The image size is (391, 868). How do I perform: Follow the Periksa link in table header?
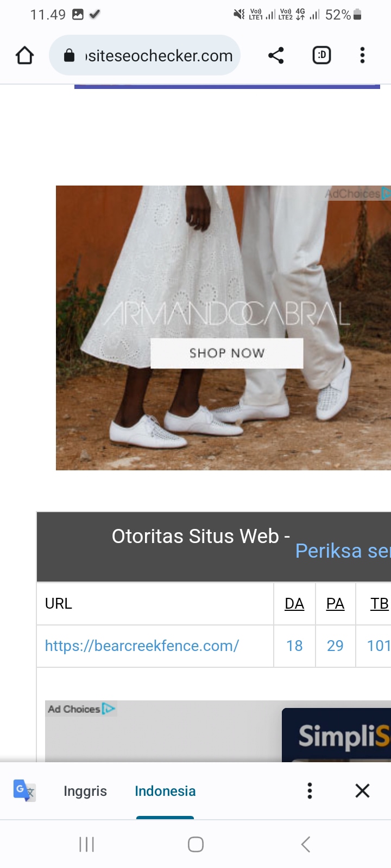343,551
